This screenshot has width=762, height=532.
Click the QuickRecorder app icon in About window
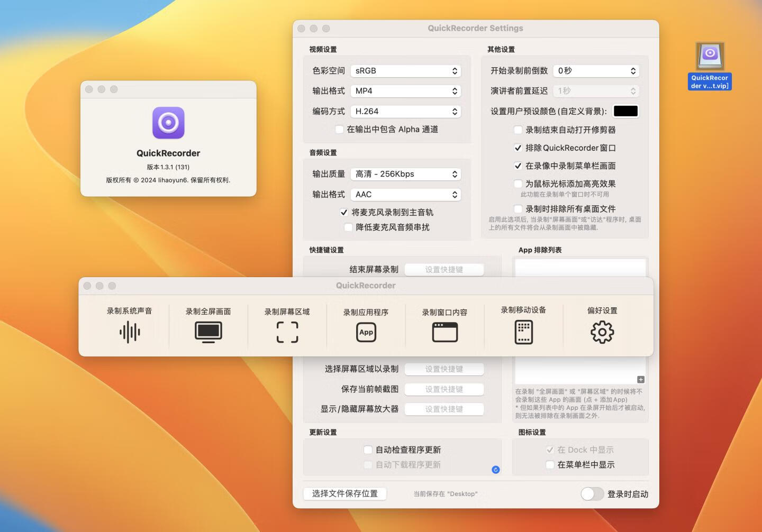[168, 123]
